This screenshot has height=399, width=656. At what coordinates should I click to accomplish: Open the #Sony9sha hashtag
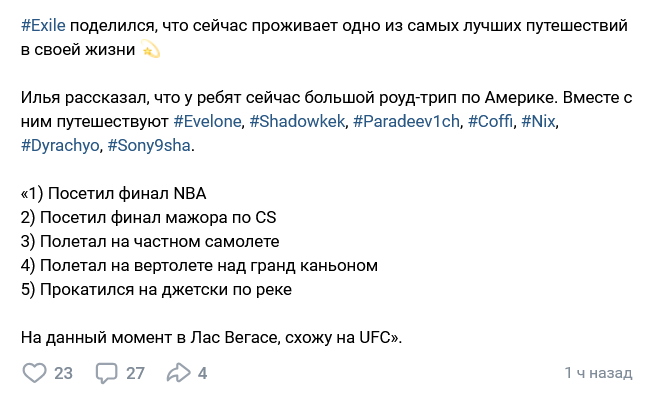pos(149,146)
